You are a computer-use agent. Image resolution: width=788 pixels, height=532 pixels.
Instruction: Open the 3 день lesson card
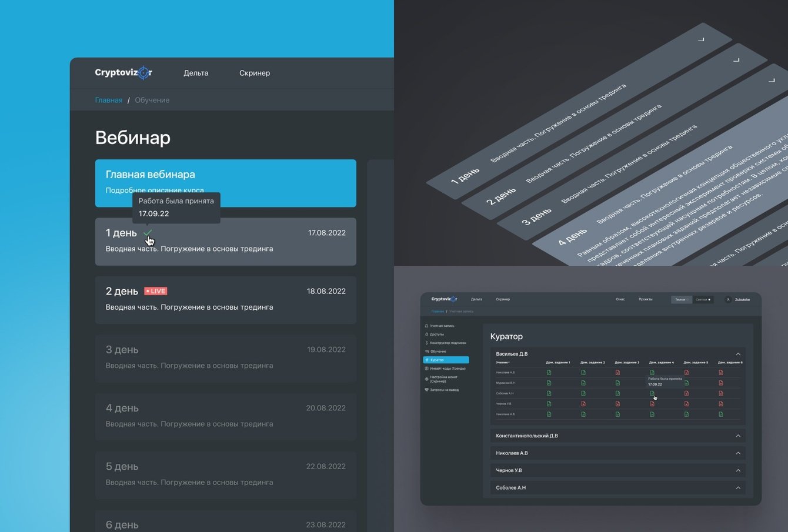(x=226, y=359)
